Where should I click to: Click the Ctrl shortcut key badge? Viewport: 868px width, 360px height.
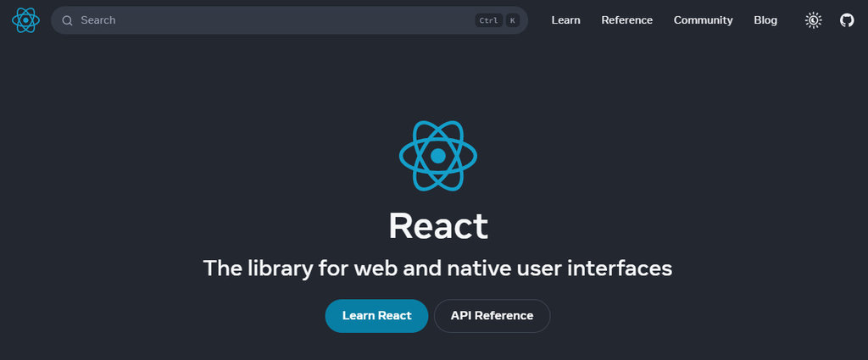point(489,20)
